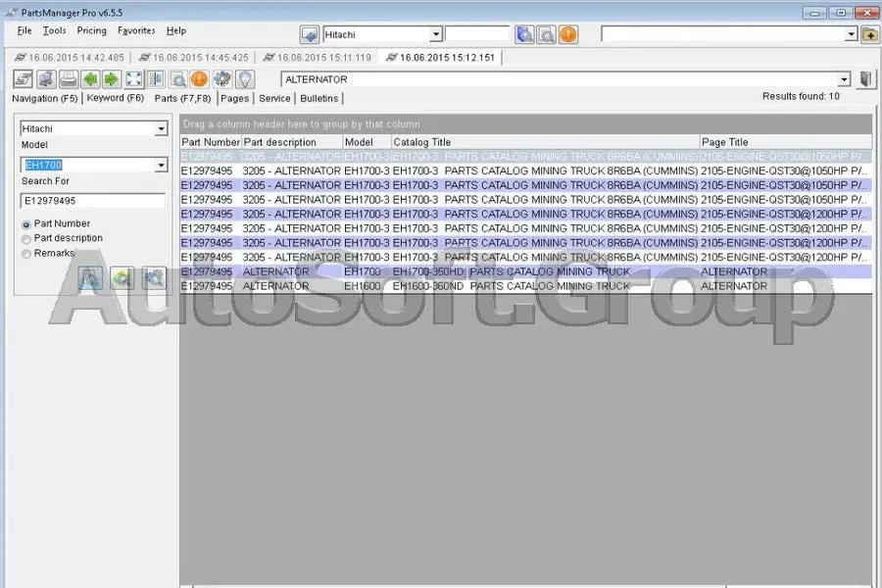Viewport: 882px width, 588px height.
Task: Open the File menu
Action: pyautogui.click(x=24, y=31)
